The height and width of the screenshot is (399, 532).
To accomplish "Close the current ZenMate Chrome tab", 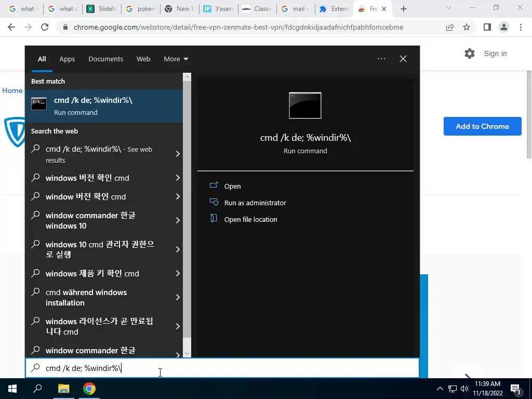I will [x=384, y=9].
